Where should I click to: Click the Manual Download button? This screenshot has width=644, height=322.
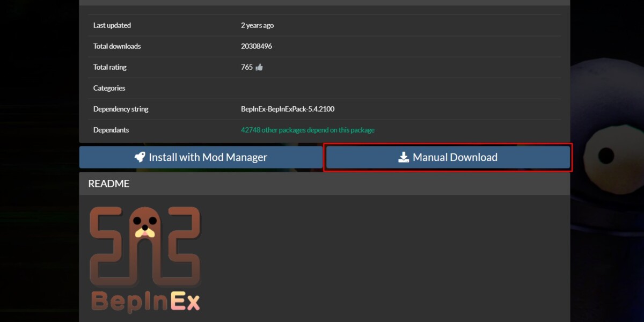pyautogui.click(x=448, y=157)
